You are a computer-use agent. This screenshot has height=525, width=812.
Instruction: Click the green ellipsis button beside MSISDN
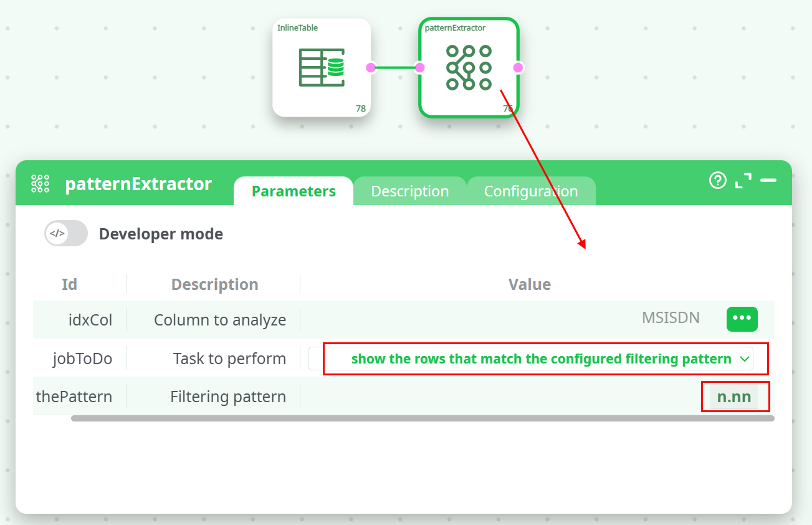(742, 319)
